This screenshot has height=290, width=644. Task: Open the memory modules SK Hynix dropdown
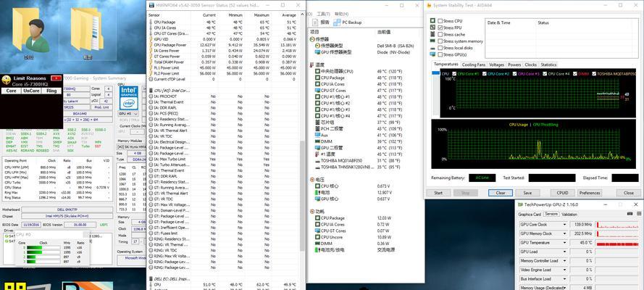(x=130, y=146)
